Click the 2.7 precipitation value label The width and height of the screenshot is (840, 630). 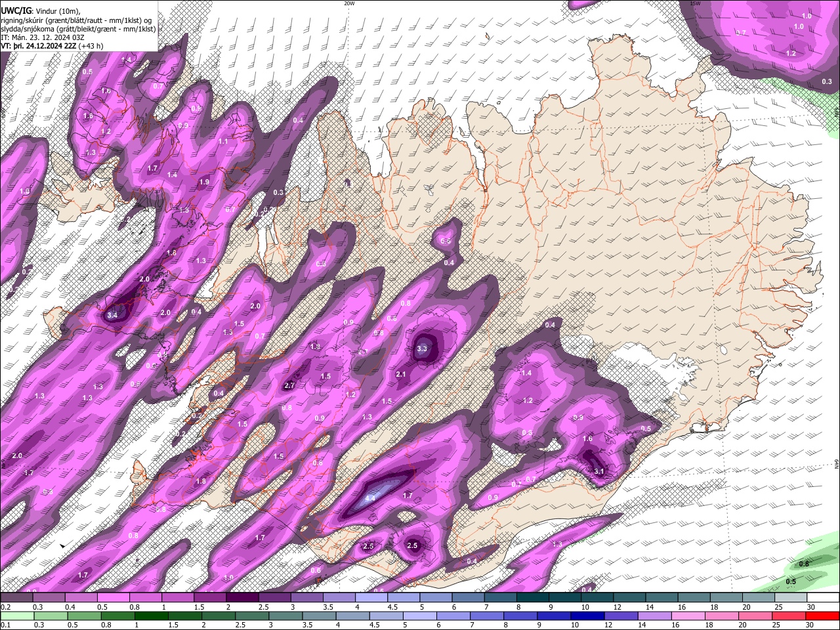[x=289, y=386]
